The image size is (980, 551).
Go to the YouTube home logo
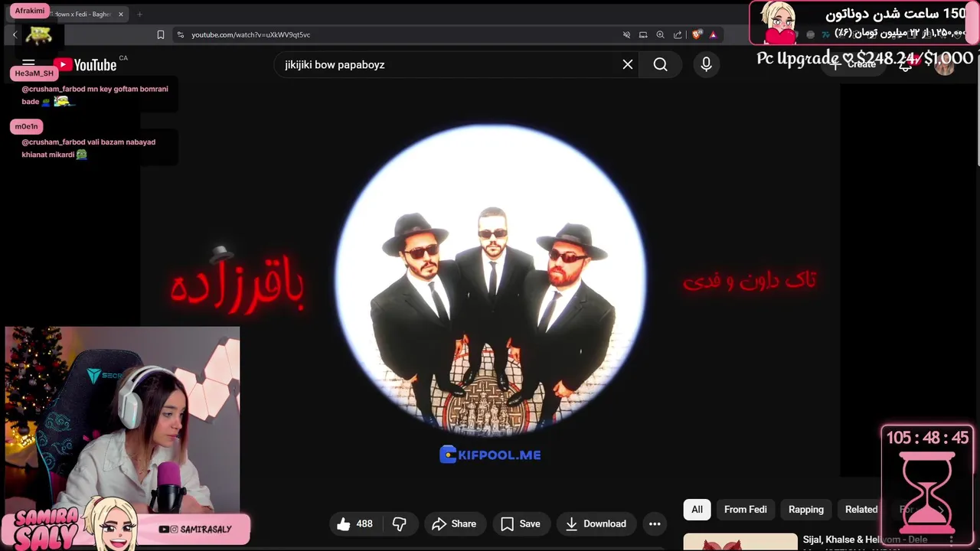pyautogui.click(x=85, y=65)
